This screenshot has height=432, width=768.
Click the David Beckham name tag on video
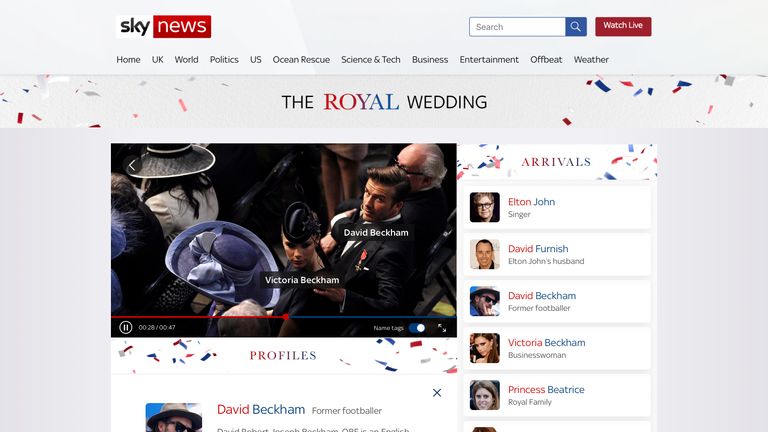click(x=376, y=233)
